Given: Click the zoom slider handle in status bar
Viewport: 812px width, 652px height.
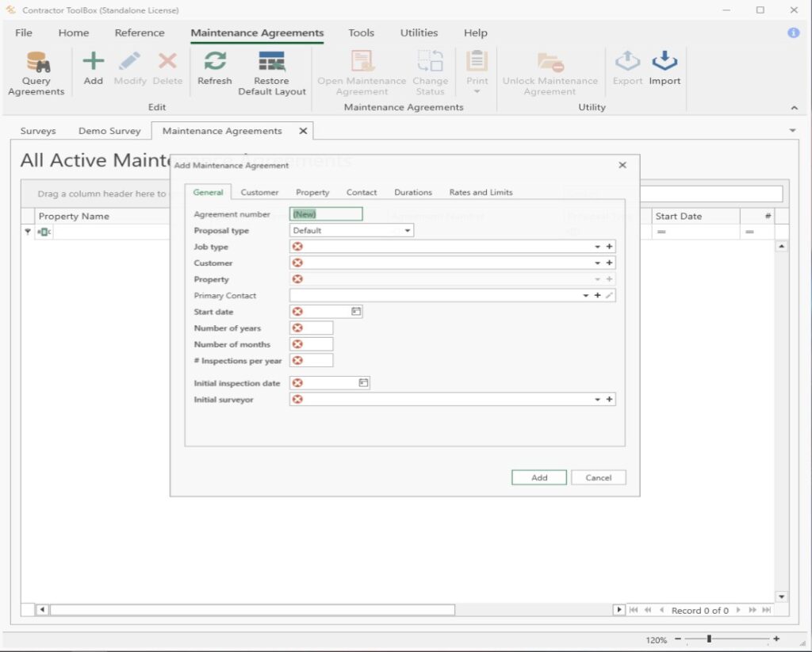Looking at the screenshot, I should point(709,639).
